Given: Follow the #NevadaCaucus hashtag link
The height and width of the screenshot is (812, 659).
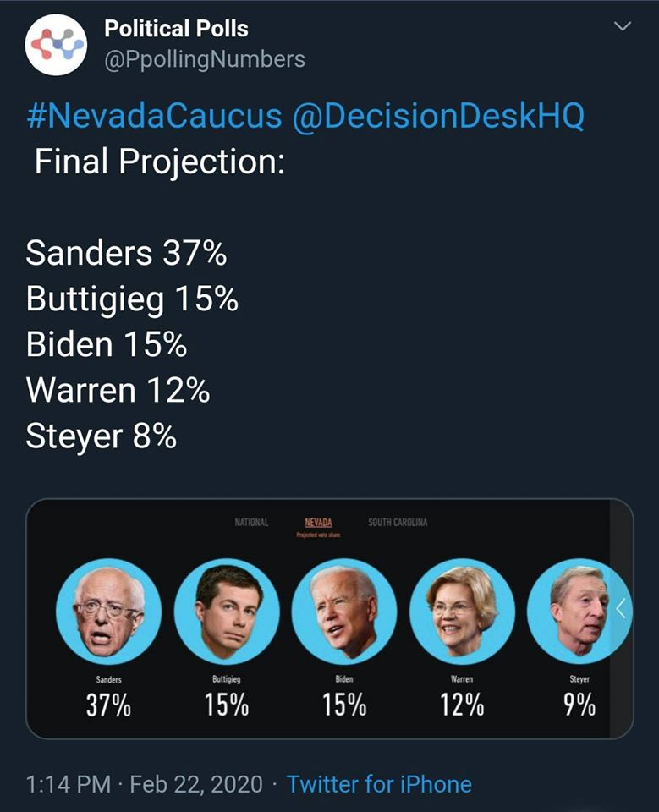Looking at the screenshot, I should [154, 116].
